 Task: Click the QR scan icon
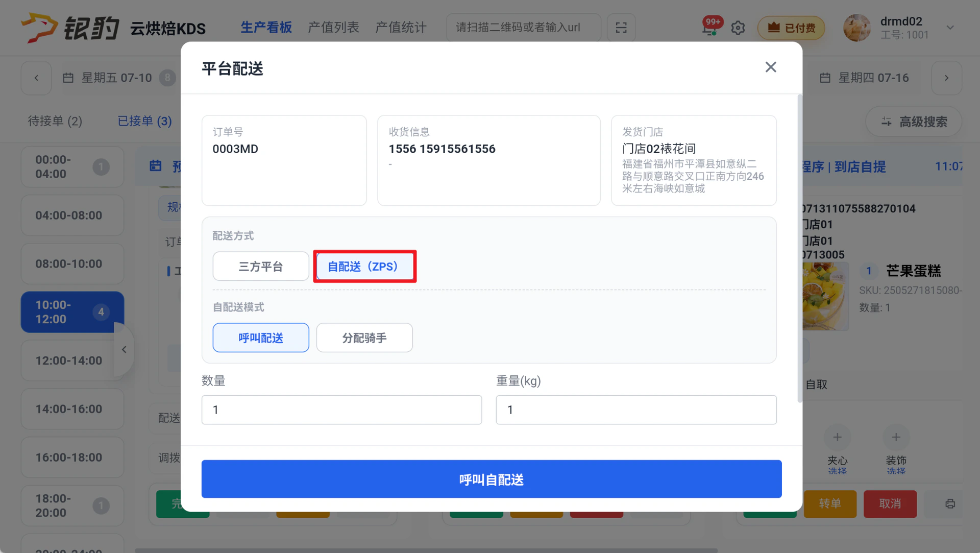tap(621, 28)
